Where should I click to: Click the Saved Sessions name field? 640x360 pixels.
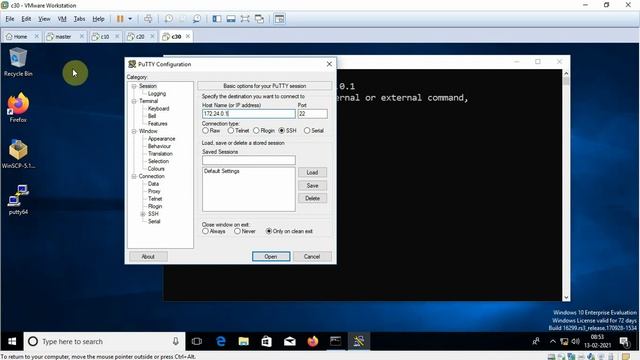[249, 160]
